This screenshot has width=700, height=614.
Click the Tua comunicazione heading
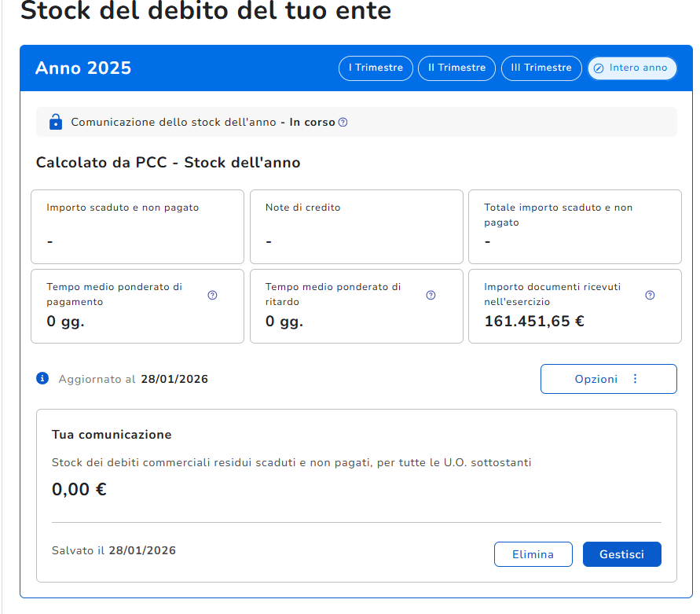pyautogui.click(x=112, y=435)
